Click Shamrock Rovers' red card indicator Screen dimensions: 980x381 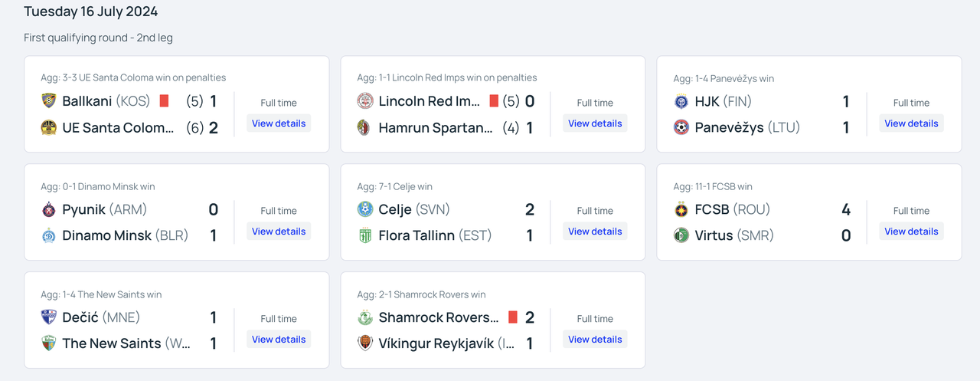(513, 317)
